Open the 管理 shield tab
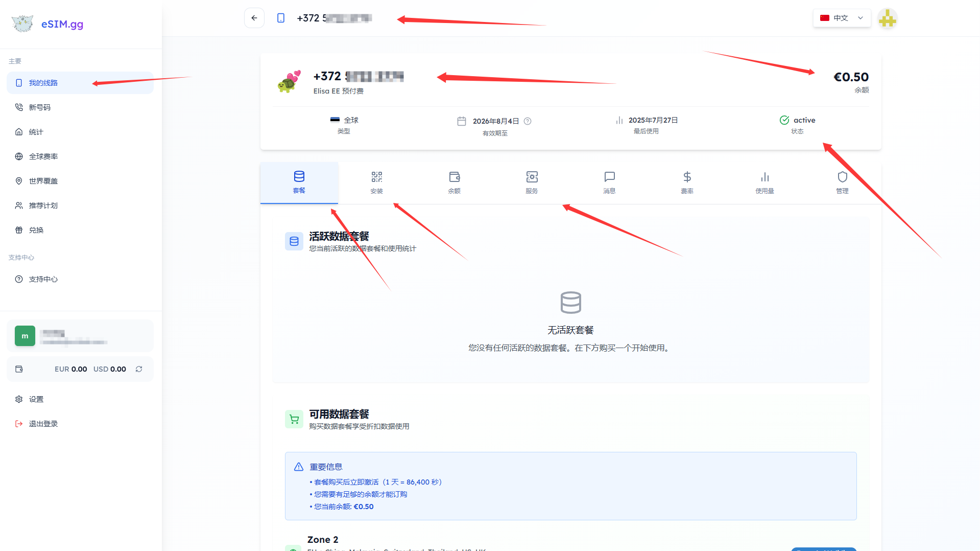 click(842, 182)
